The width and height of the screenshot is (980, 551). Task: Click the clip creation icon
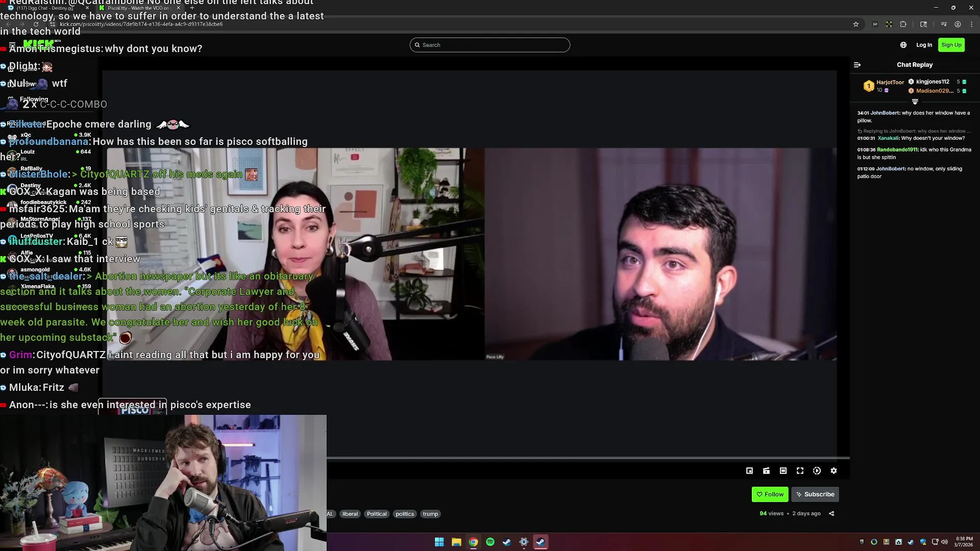coord(766,471)
